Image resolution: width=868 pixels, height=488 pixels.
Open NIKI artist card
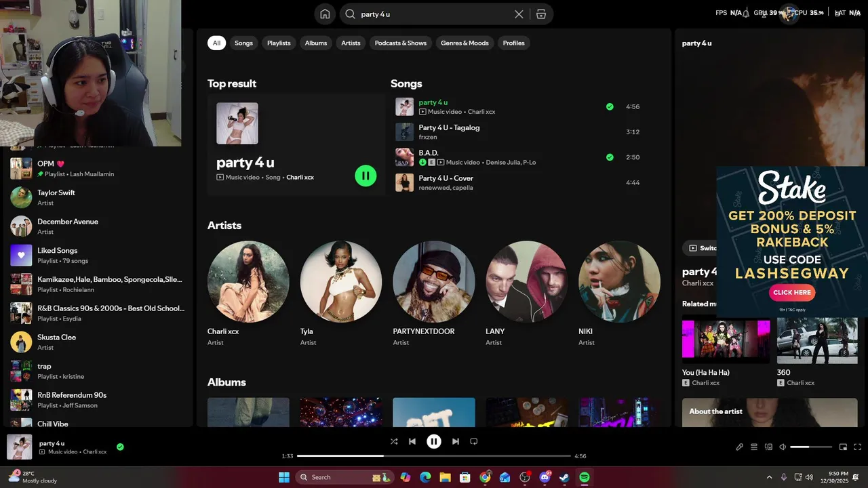[x=619, y=294]
